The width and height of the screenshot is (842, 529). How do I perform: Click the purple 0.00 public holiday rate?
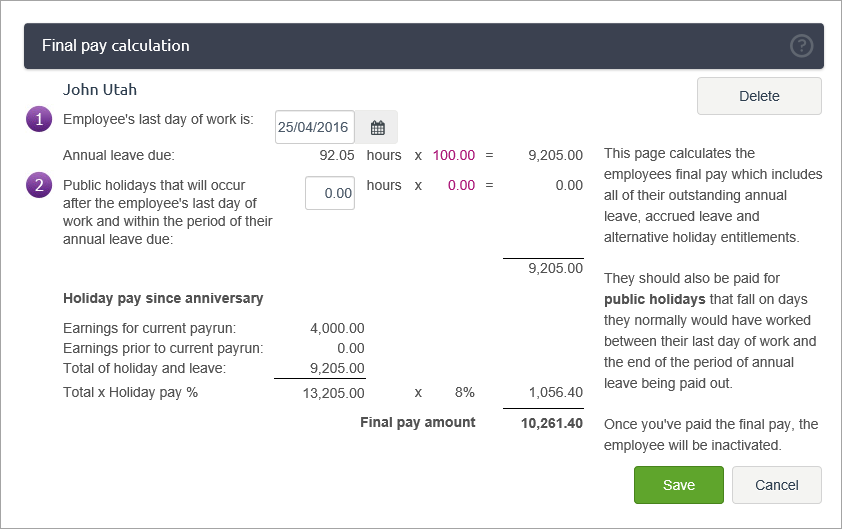click(461, 185)
